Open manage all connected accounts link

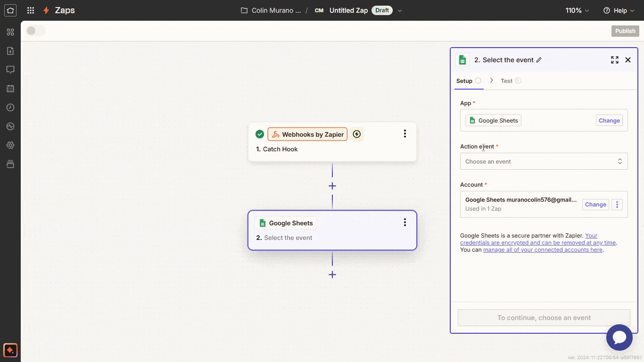pos(543,250)
